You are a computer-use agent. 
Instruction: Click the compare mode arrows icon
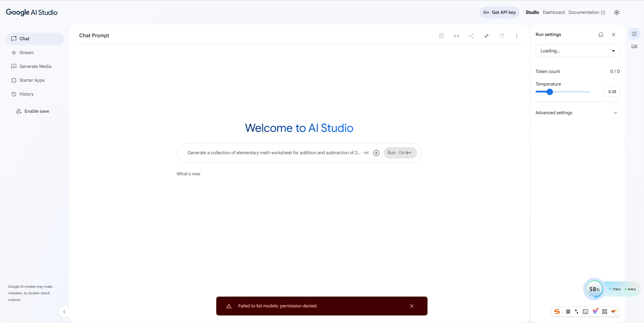point(486,36)
